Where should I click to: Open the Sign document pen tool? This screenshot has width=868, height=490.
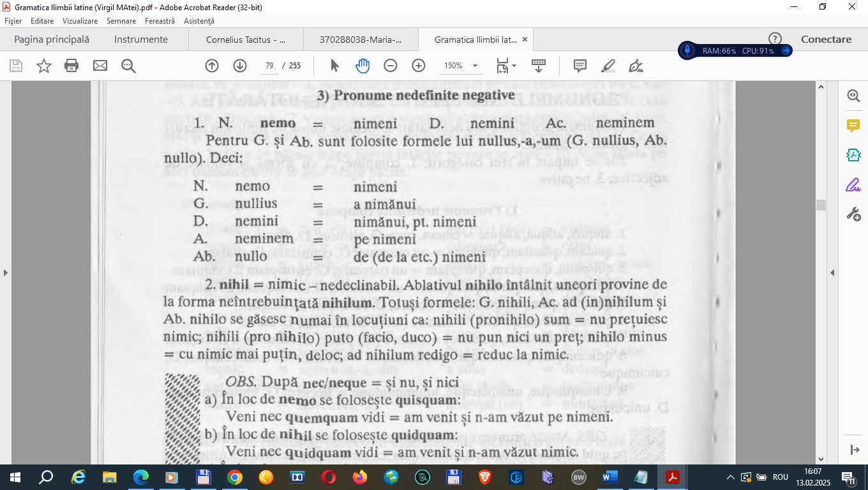tap(636, 66)
